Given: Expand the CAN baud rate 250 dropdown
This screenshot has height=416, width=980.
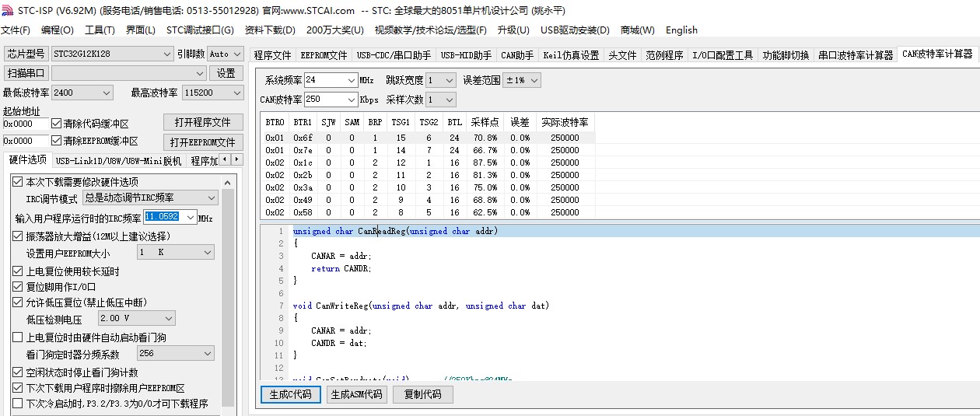Looking at the screenshot, I should click(350, 100).
